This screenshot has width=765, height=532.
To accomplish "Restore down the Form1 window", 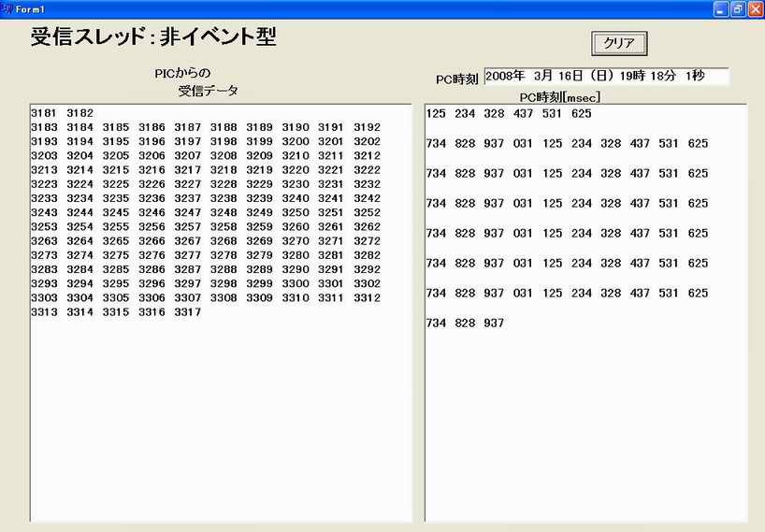I will [x=738, y=8].
